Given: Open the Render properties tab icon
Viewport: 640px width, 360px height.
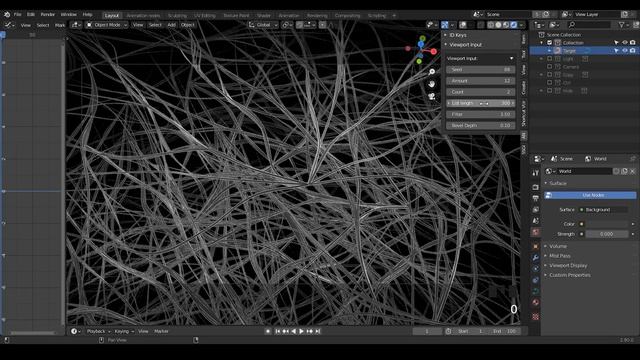Looking at the screenshot, I should (536, 187).
